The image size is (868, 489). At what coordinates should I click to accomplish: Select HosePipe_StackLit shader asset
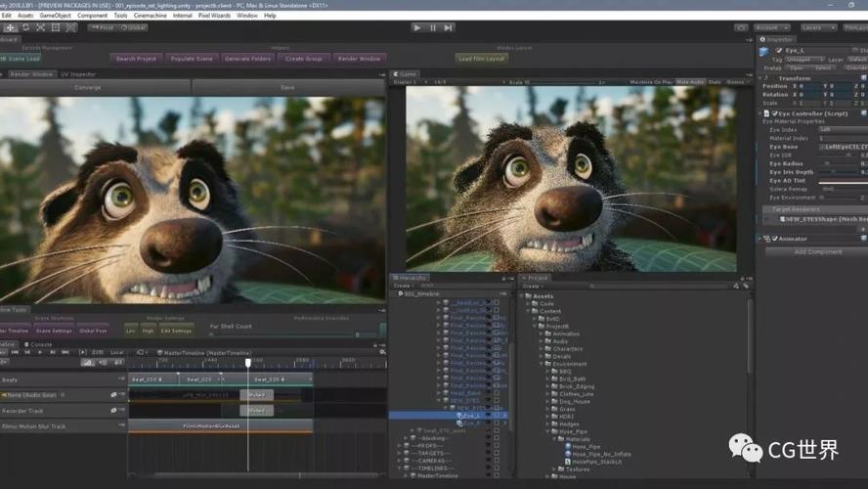click(x=593, y=462)
